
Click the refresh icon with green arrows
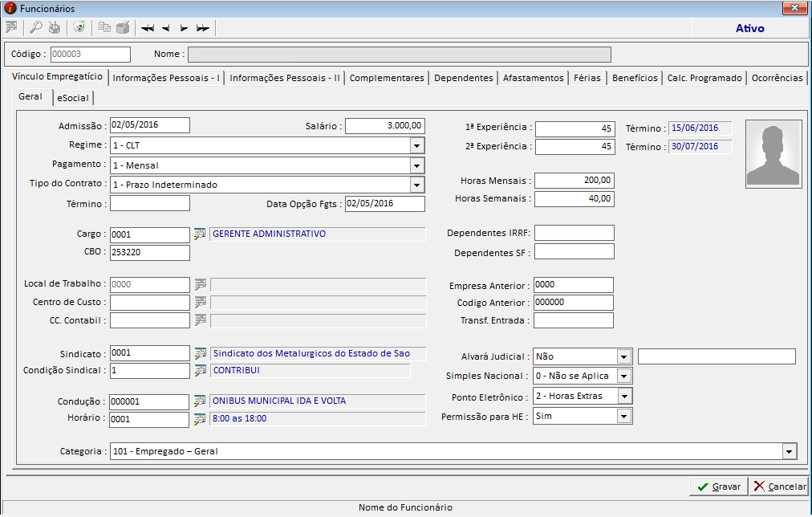79,27
